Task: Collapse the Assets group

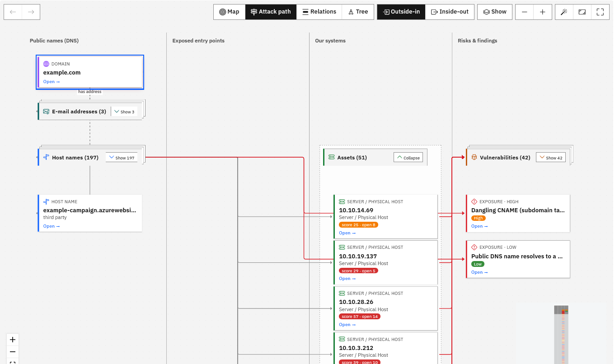Action: click(x=408, y=158)
